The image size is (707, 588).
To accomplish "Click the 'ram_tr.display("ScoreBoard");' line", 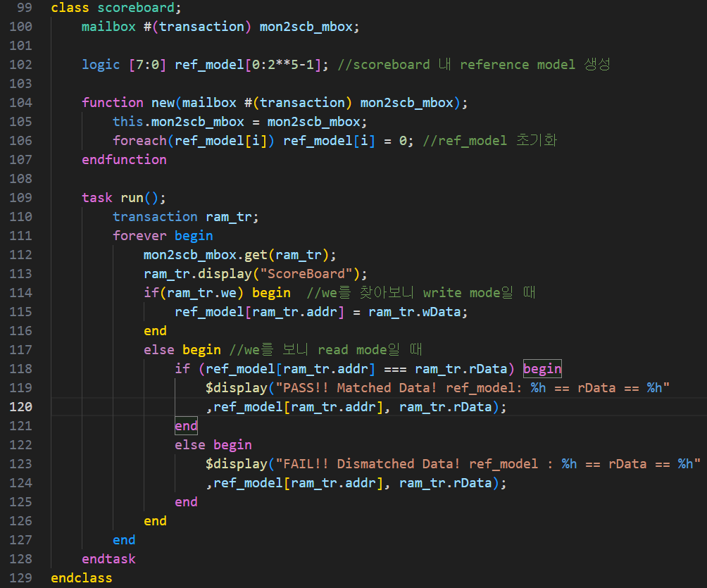I will click(255, 274).
